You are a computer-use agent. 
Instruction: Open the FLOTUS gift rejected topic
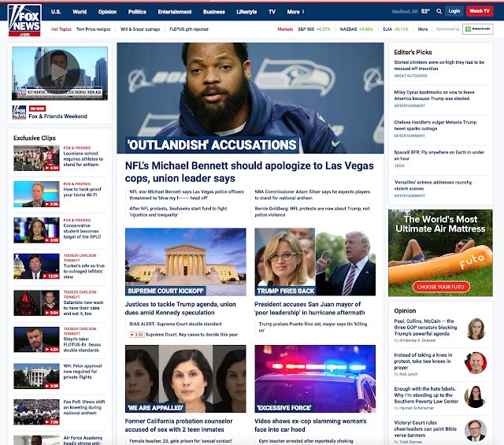point(189,29)
